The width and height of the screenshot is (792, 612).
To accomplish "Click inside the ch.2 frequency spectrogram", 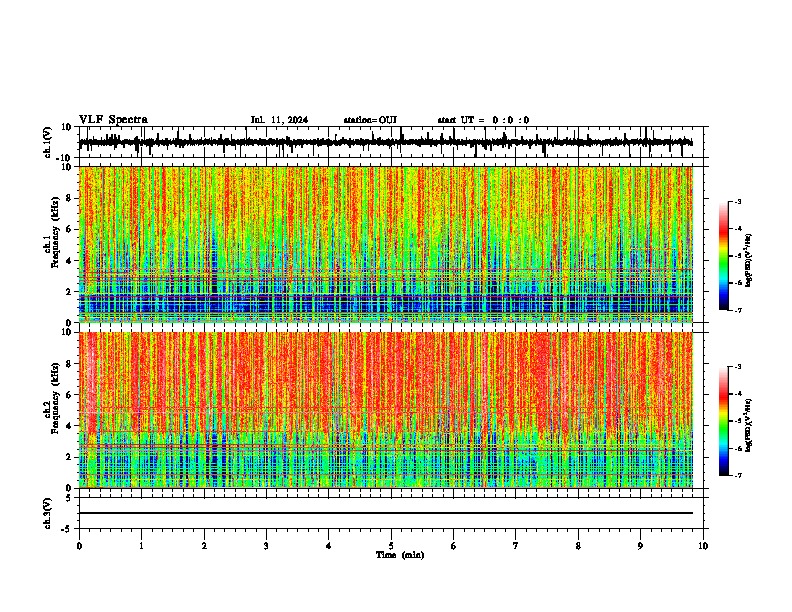I will click(x=386, y=410).
